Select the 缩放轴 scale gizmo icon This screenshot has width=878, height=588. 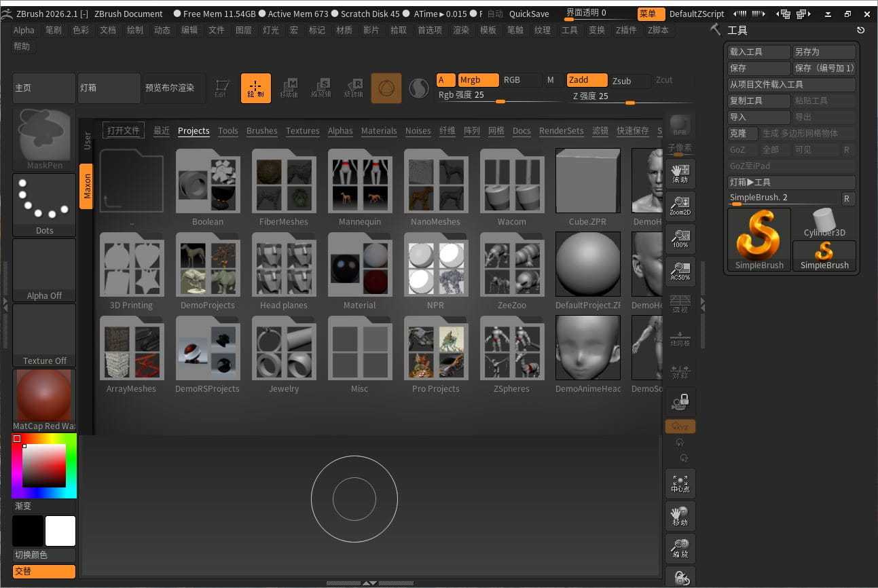(x=321, y=88)
